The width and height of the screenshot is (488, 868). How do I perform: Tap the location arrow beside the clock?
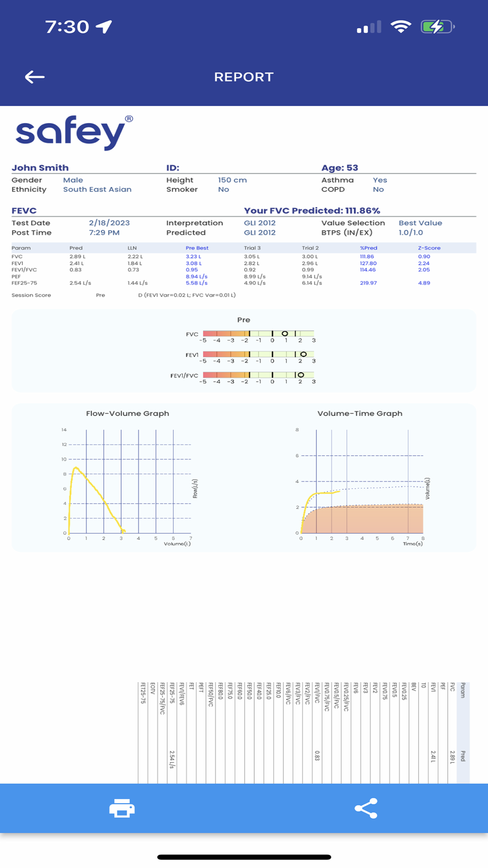104,26
